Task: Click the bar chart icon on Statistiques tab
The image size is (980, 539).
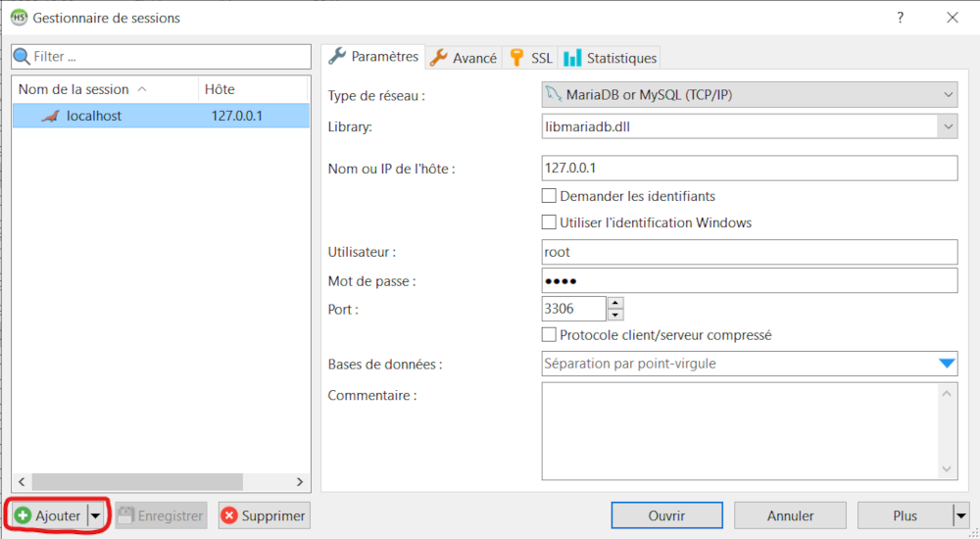Action: 572,58
